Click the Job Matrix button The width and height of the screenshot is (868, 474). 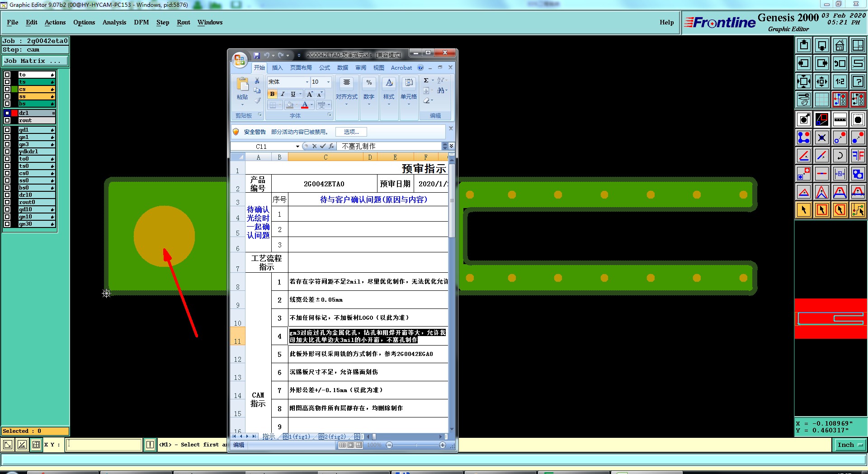click(35, 61)
